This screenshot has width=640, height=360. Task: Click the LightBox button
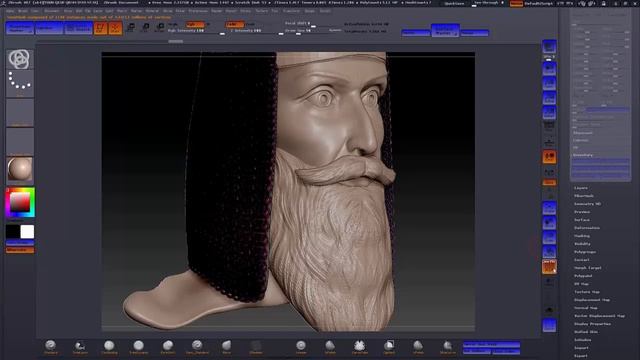[x=49, y=28]
